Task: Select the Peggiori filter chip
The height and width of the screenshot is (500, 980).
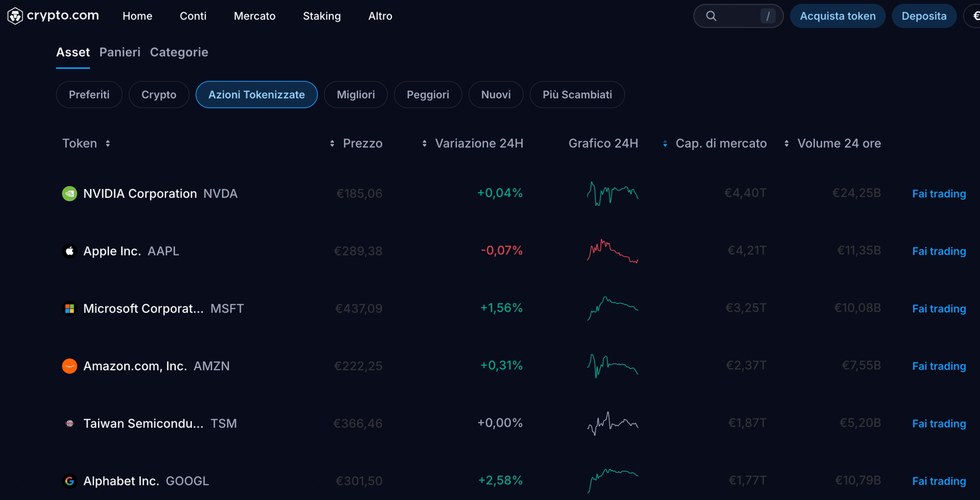Action: pos(428,95)
